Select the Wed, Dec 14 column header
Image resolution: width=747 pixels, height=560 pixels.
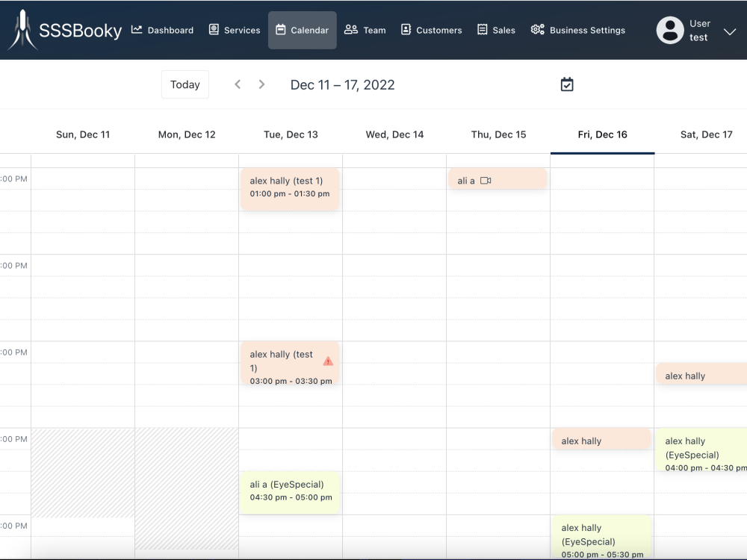click(394, 134)
